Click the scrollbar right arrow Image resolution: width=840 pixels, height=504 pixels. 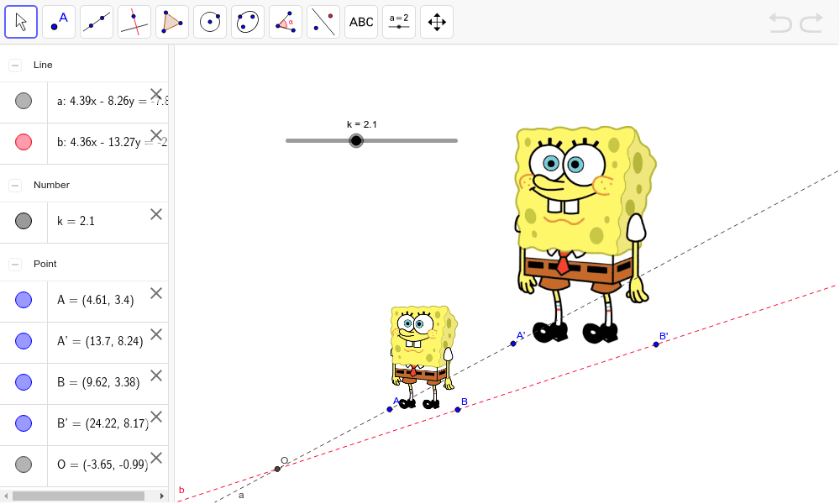pos(162,496)
